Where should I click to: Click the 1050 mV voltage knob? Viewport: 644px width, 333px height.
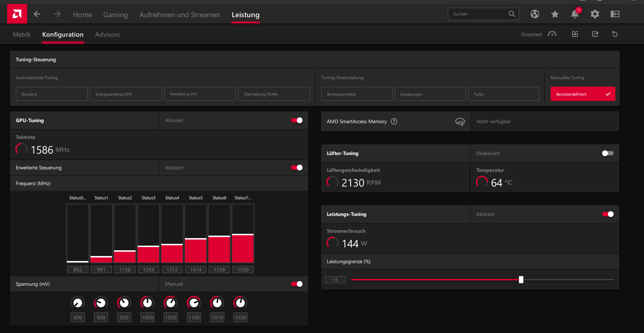pyautogui.click(x=171, y=303)
